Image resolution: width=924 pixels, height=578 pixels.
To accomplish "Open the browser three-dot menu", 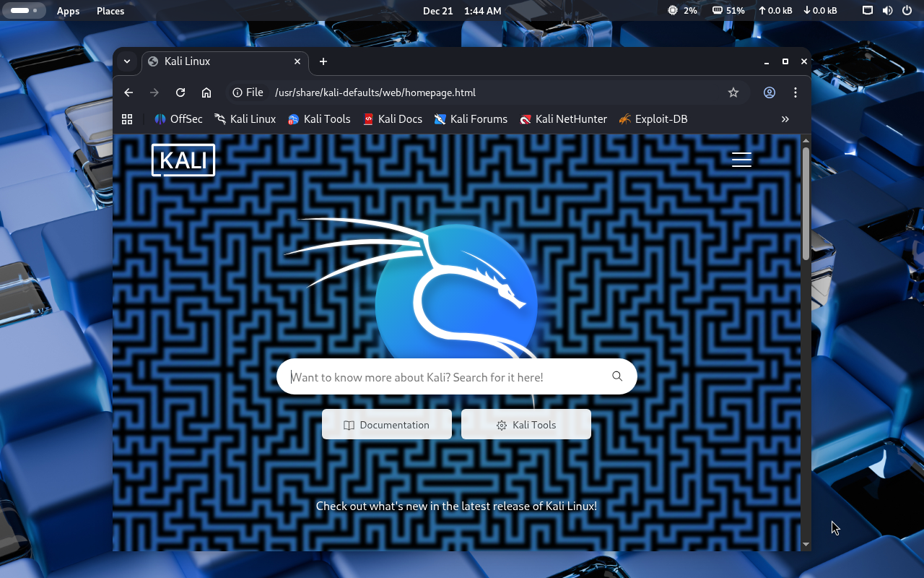I will point(795,92).
